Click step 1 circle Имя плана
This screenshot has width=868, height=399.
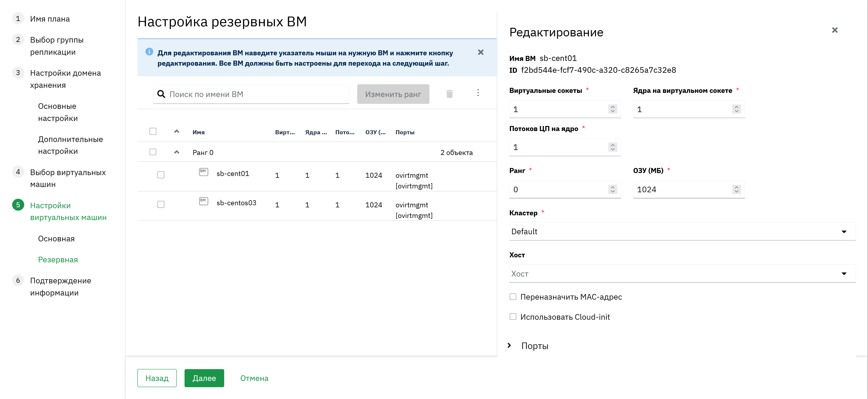click(18, 19)
